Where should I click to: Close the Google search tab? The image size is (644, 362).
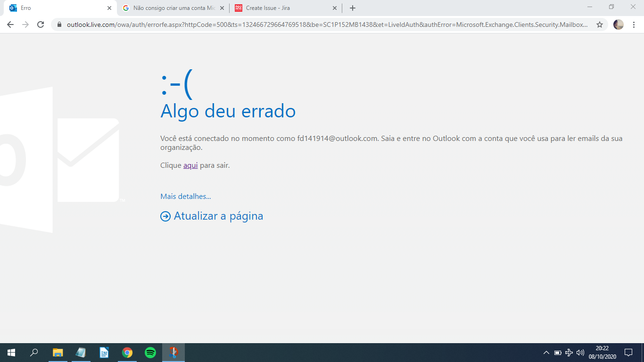pos(222,8)
